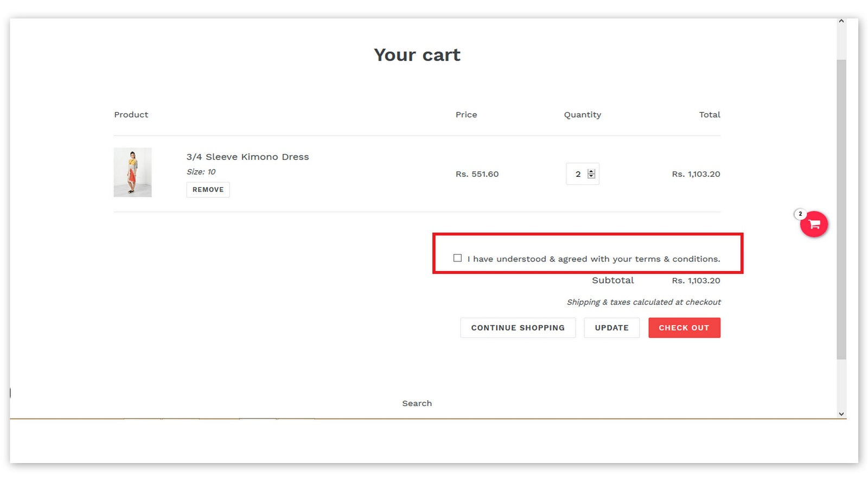Open the Kimono Dress product thumbnail
The width and height of the screenshot is (868, 488).
pyautogui.click(x=132, y=172)
